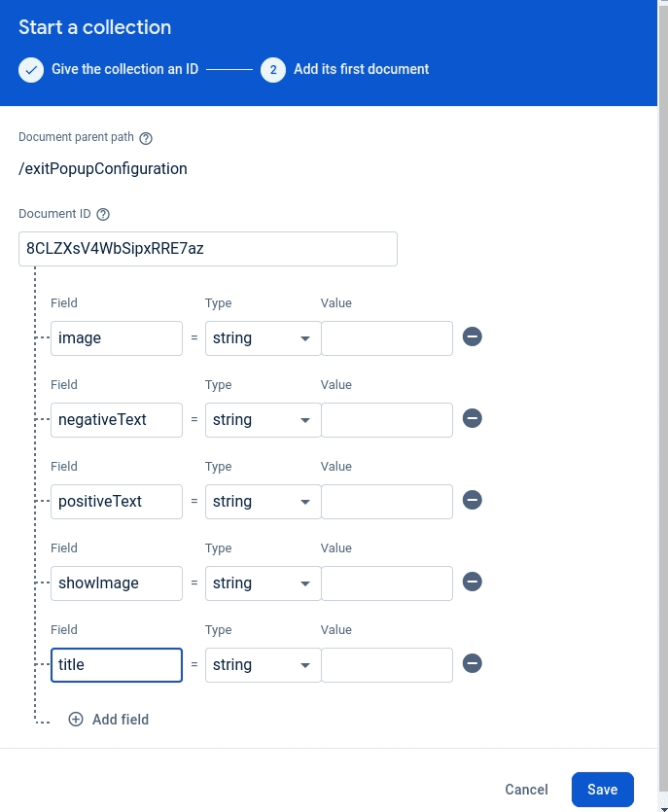Image resolution: width=668 pixels, height=812 pixels.
Task: Click the Document ID input field
Action: (207, 249)
